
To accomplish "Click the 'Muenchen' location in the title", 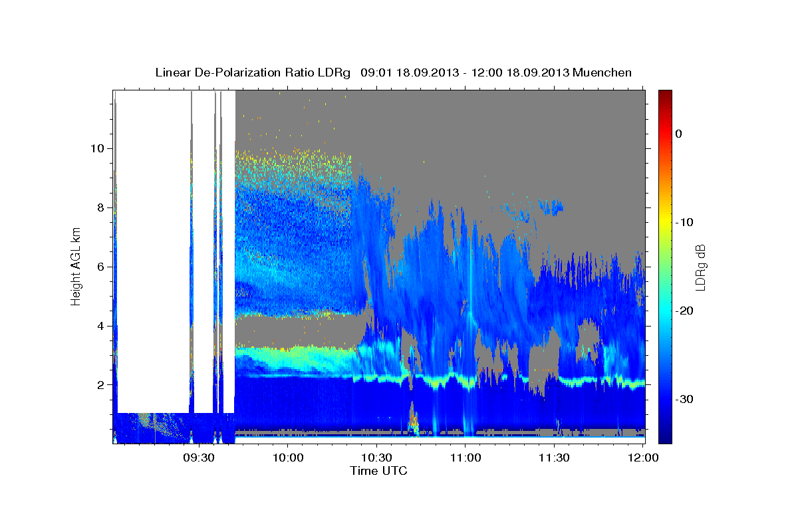I will click(602, 72).
